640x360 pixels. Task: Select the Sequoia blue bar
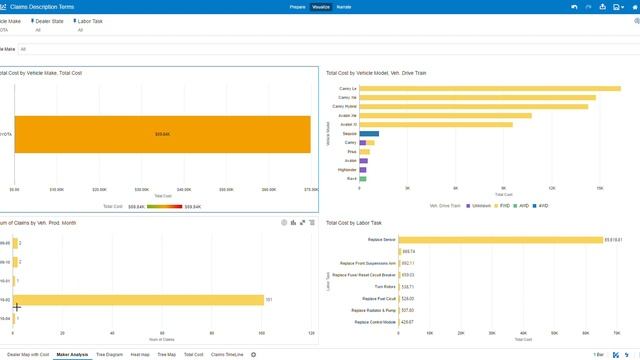[x=369, y=133]
